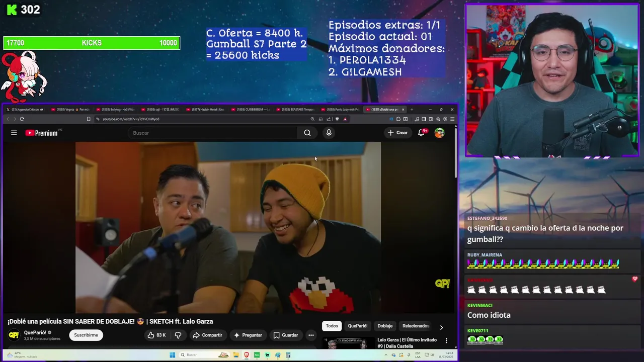644x362 pixels.
Task: Go back in the browser
Action: coord(8,119)
